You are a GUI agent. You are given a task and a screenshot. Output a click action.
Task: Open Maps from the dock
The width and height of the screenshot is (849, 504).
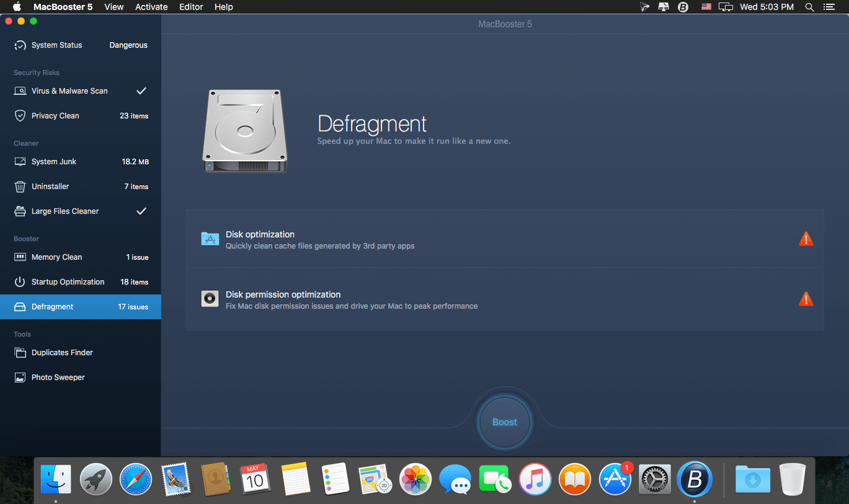pos(375,479)
